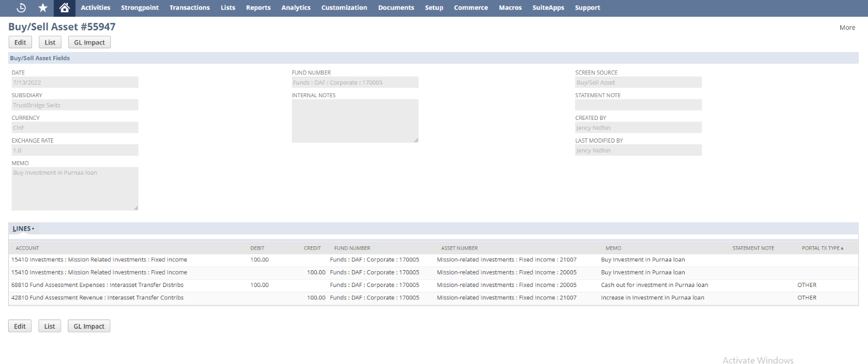Collapse the Lines subtab section
This screenshot has width=868, height=364.
click(23, 229)
